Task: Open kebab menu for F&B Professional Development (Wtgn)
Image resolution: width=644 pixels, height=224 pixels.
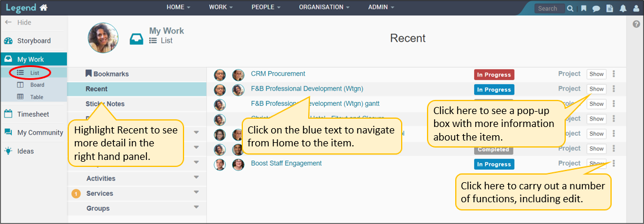Action: pyautogui.click(x=613, y=89)
